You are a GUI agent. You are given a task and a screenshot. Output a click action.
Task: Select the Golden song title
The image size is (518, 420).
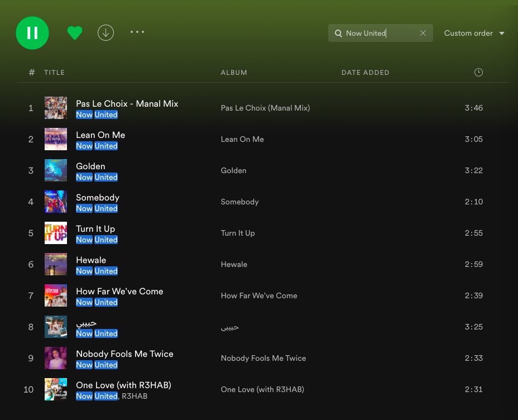point(90,166)
